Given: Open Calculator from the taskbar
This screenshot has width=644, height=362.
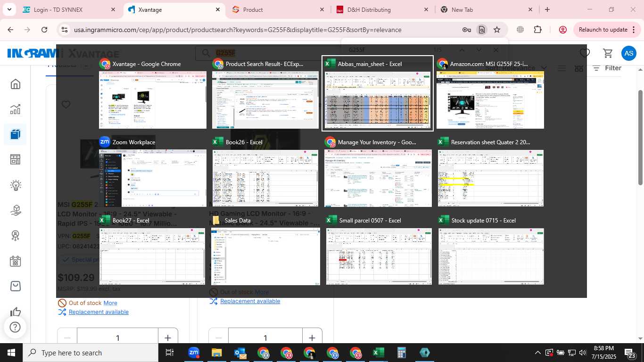Looking at the screenshot, I should click(x=402, y=353).
